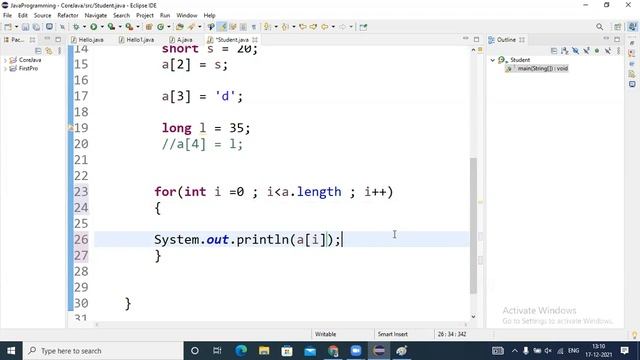This screenshot has height=360, width=640.
Task: Open the Refactor menu
Action: coord(68,16)
